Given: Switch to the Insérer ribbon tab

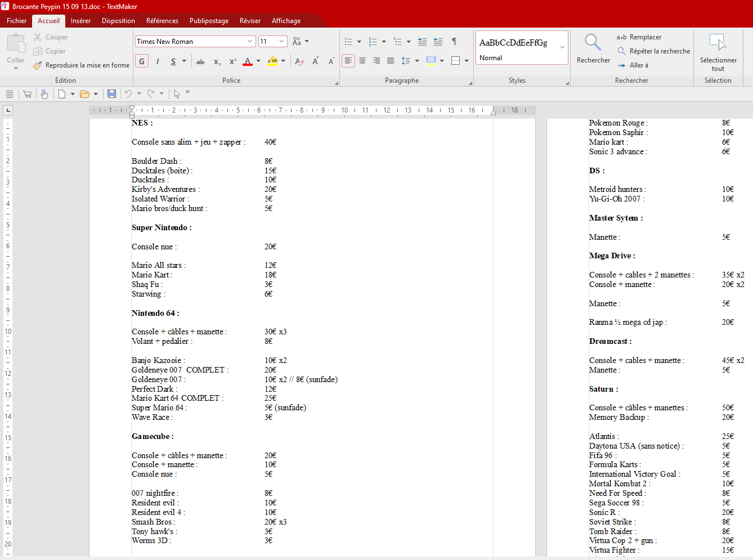Looking at the screenshot, I should pos(80,21).
